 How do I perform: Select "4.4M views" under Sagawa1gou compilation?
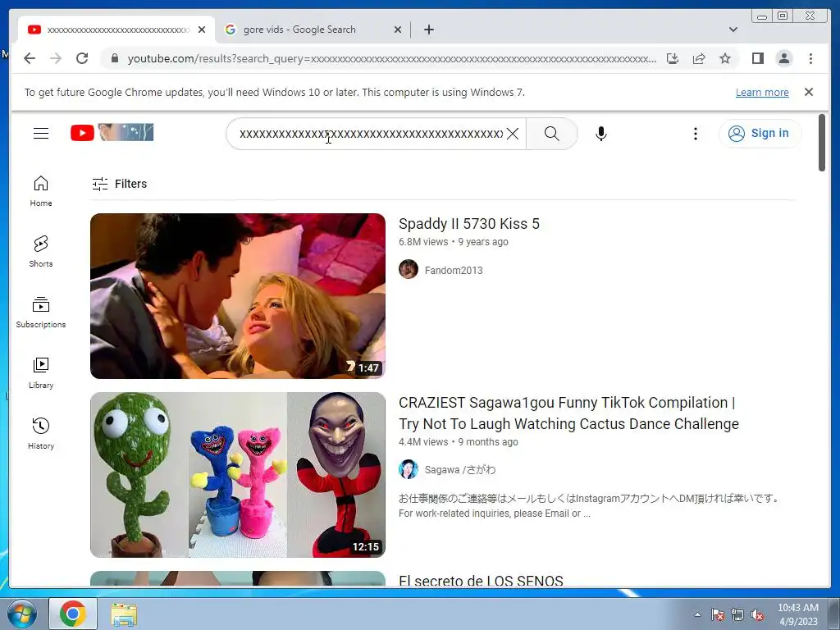tap(423, 442)
